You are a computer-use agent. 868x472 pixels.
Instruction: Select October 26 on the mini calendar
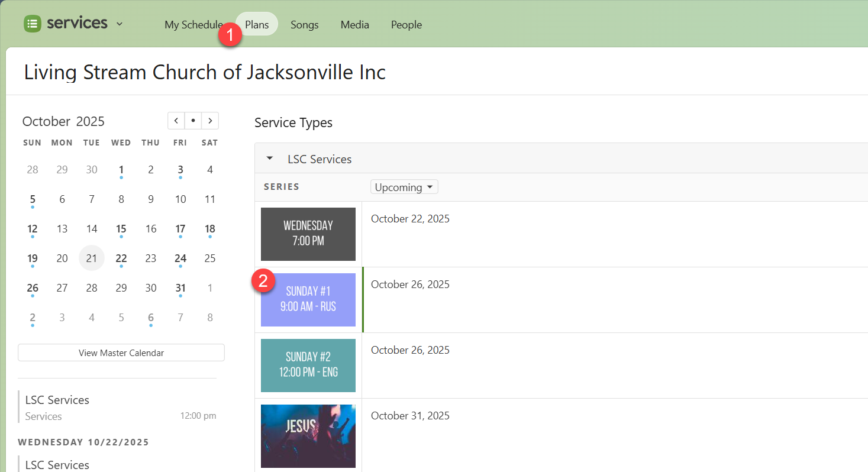click(33, 288)
